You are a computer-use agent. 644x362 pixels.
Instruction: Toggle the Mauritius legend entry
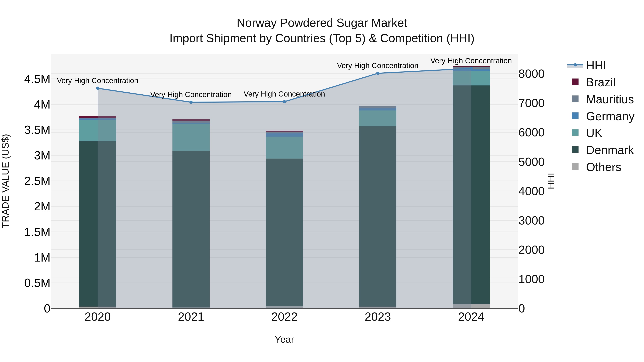(x=603, y=99)
